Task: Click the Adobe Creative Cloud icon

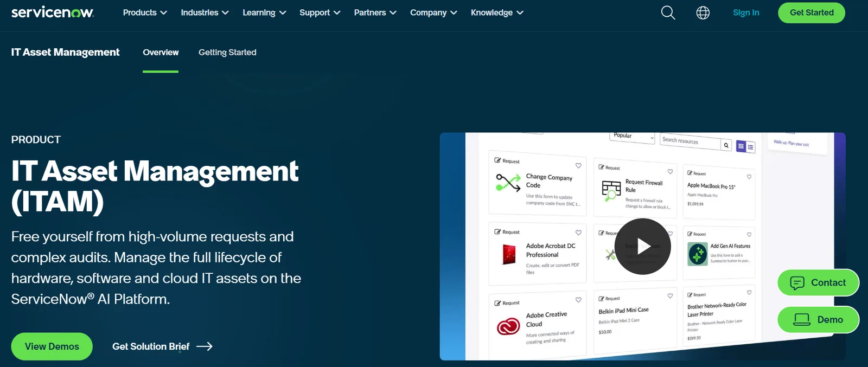Action: (508, 326)
